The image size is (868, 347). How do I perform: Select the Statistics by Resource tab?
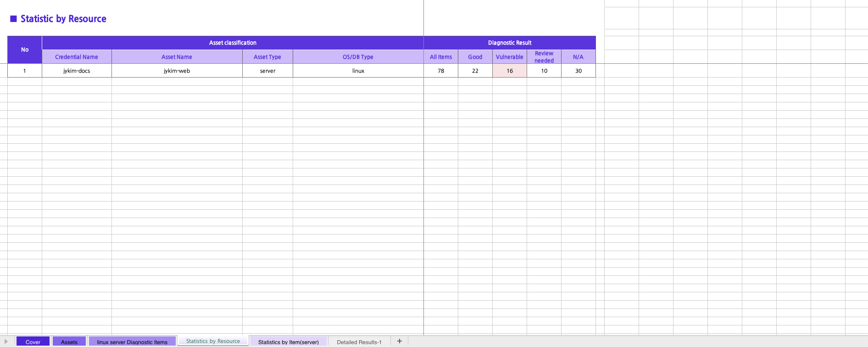tap(213, 341)
